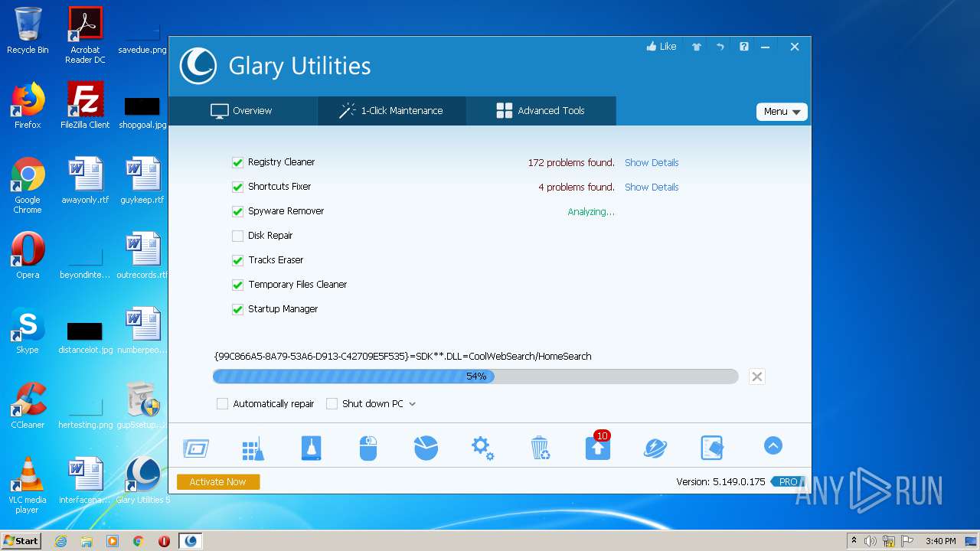The height and width of the screenshot is (551, 980).
Task: Switch to Advanced Tools tab
Action: point(541,111)
